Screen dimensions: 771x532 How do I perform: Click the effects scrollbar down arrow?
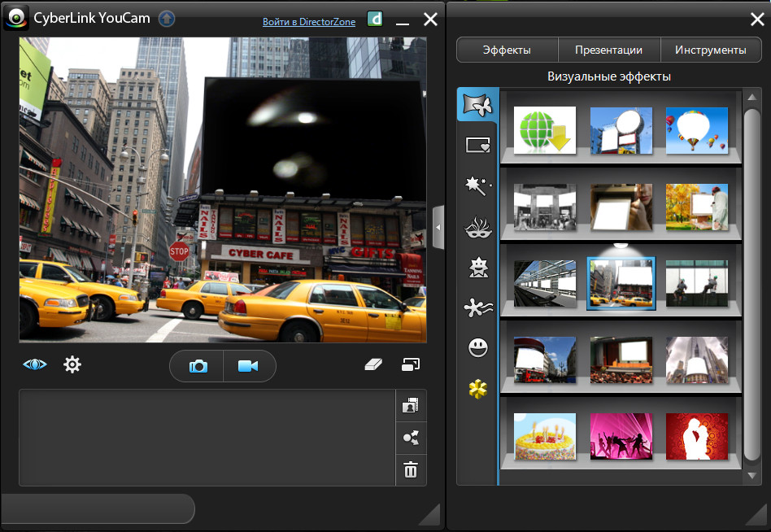pyautogui.click(x=751, y=475)
